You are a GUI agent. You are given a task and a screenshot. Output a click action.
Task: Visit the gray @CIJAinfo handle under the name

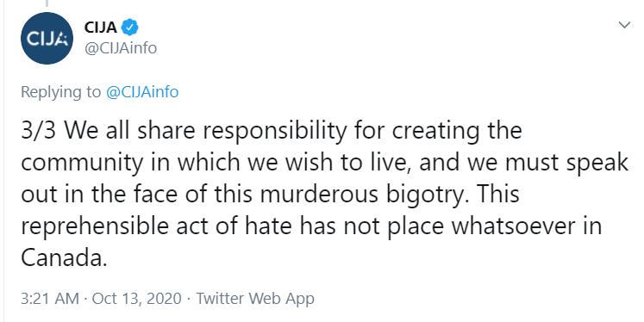(x=121, y=48)
